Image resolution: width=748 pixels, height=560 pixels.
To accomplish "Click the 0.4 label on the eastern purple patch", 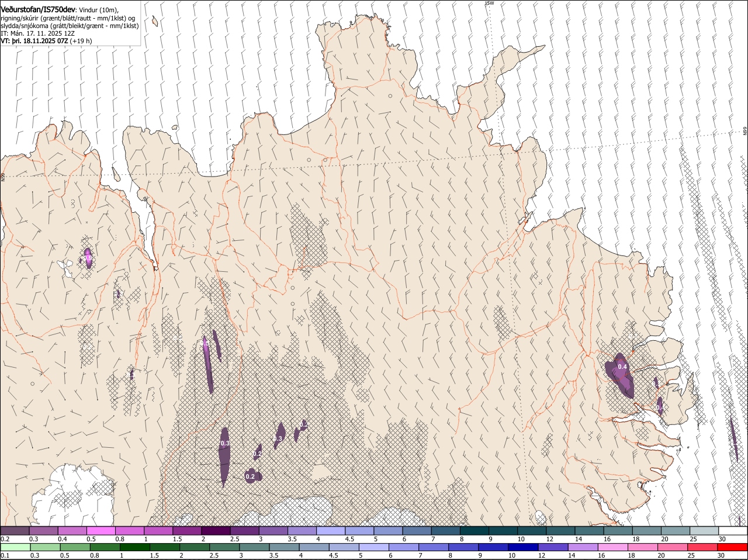I will 622,367.
